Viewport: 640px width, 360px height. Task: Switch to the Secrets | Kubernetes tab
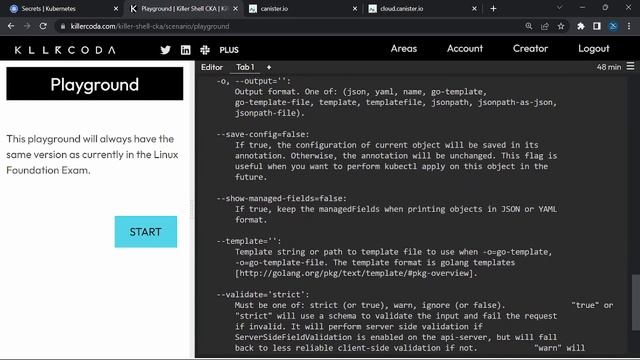(x=63, y=8)
